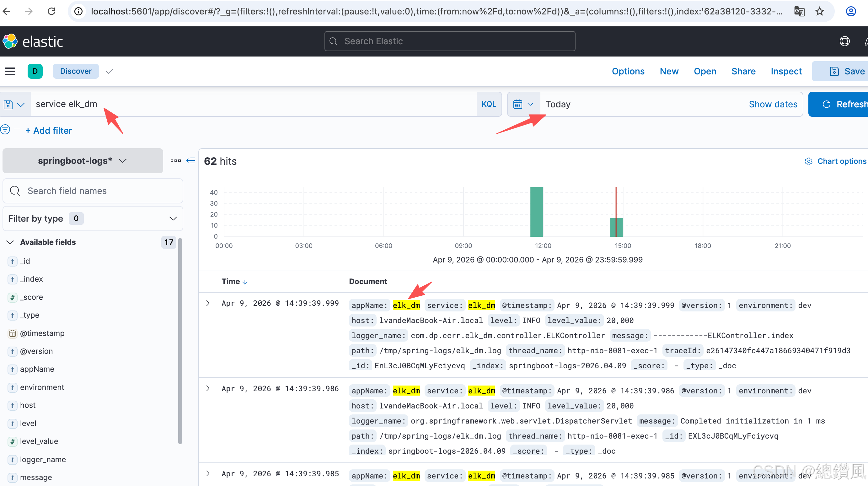This screenshot has height=486, width=868.
Task: Open the hamburger navigation menu
Action: click(x=10, y=71)
